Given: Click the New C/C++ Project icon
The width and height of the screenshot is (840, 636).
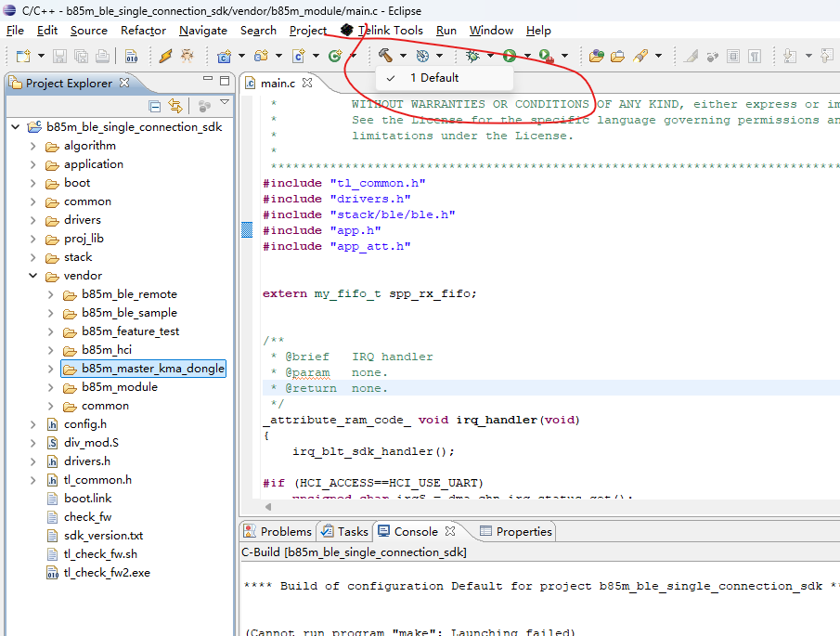Looking at the screenshot, I should 224,56.
